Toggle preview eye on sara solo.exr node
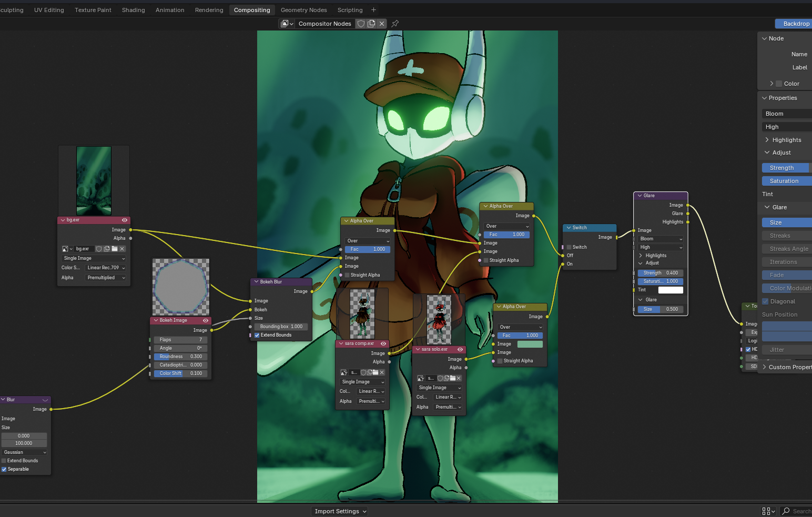 coord(460,349)
